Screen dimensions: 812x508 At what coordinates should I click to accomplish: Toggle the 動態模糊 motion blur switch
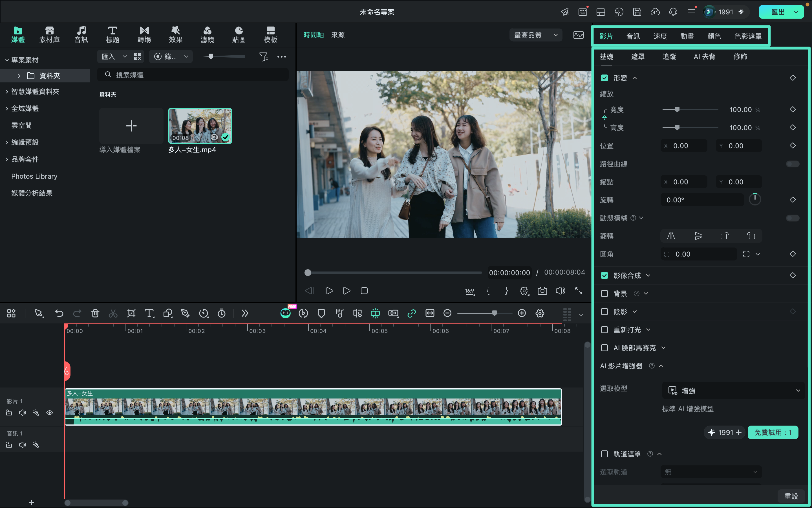pyautogui.click(x=793, y=218)
